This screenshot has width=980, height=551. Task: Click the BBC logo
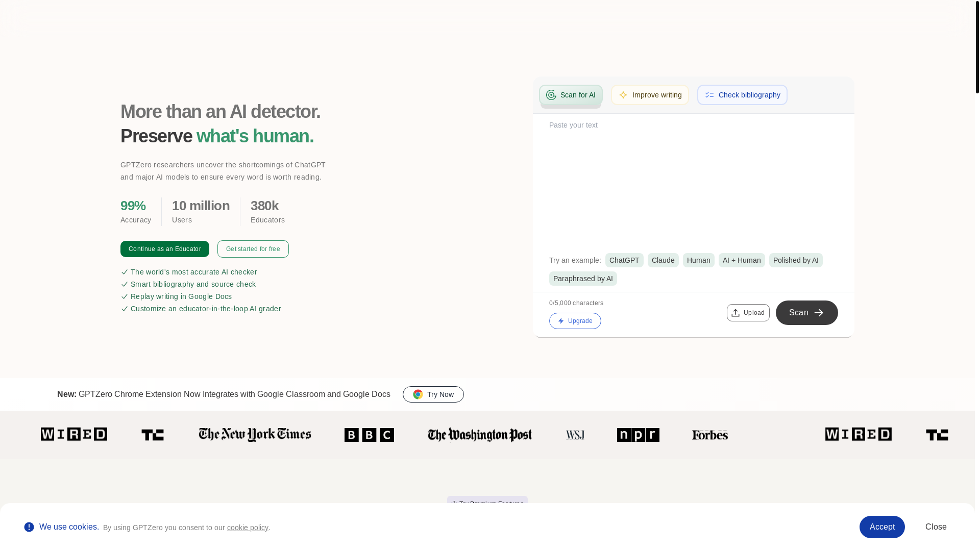(369, 435)
